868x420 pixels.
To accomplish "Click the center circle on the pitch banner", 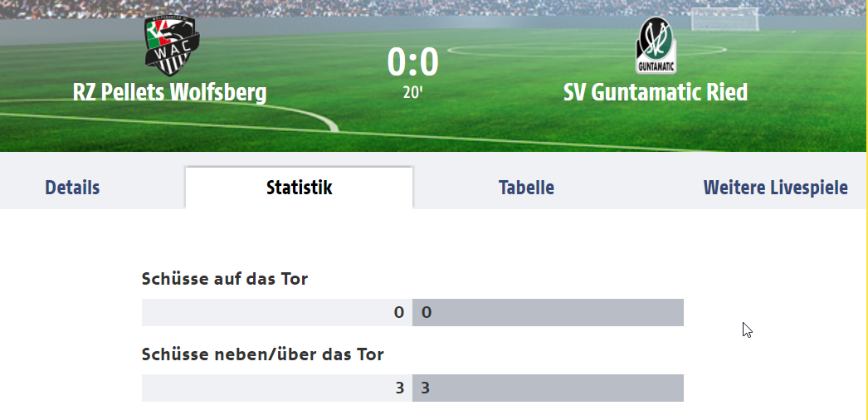I will pyautogui.click(x=587, y=50).
